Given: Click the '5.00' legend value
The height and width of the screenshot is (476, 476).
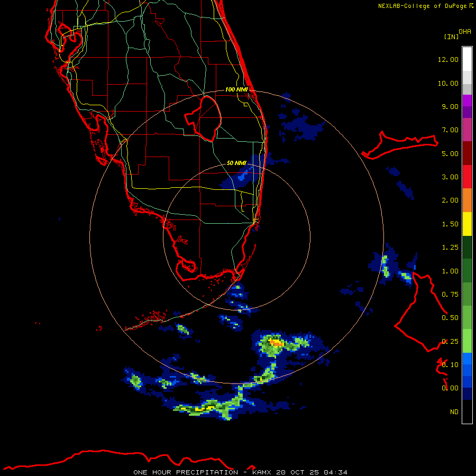Looking at the screenshot, I should (x=450, y=153).
